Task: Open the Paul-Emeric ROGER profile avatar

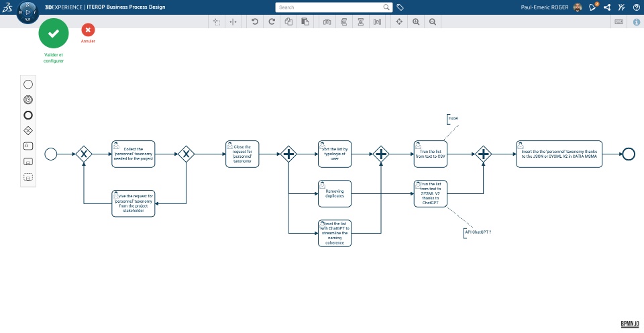Action: pyautogui.click(x=578, y=7)
